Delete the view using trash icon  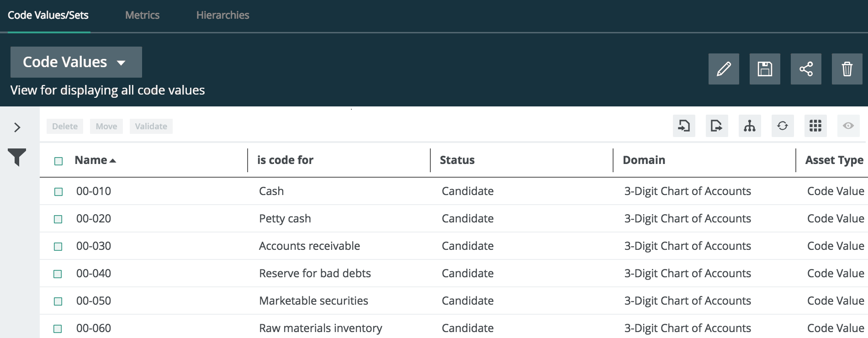[x=847, y=69]
